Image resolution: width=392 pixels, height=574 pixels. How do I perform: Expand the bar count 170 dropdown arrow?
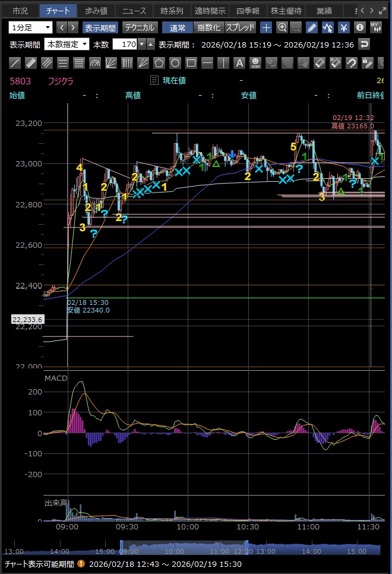tap(150, 44)
